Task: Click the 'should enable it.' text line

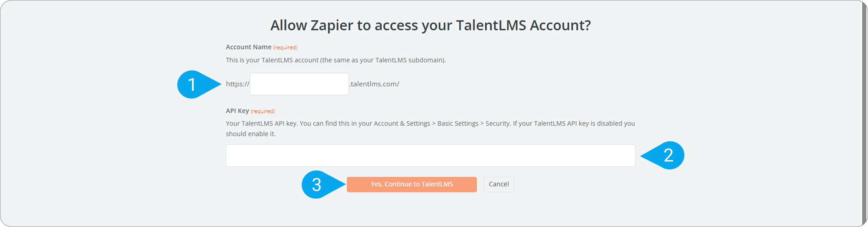Action: click(x=251, y=134)
